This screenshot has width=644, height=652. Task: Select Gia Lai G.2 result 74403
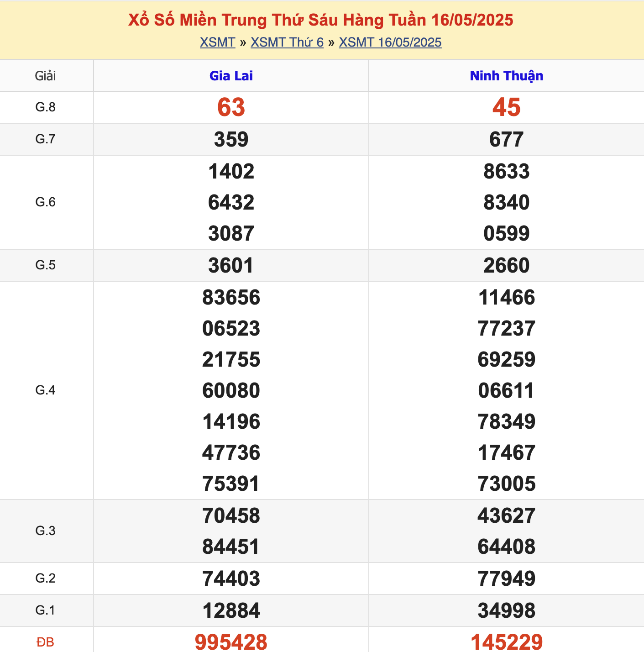pos(231,578)
